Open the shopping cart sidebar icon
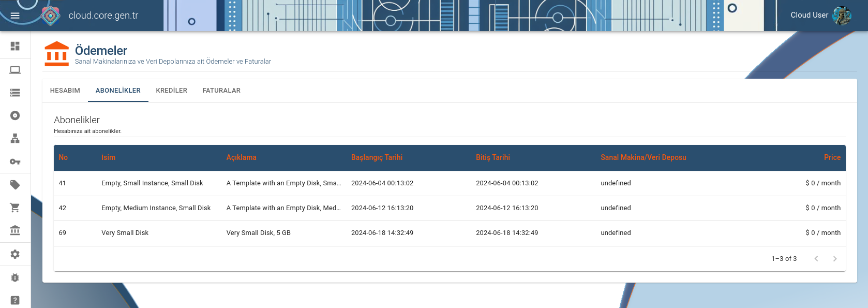The width and height of the screenshot is (868, 308). pyautogui.click(x=15, y=208)
